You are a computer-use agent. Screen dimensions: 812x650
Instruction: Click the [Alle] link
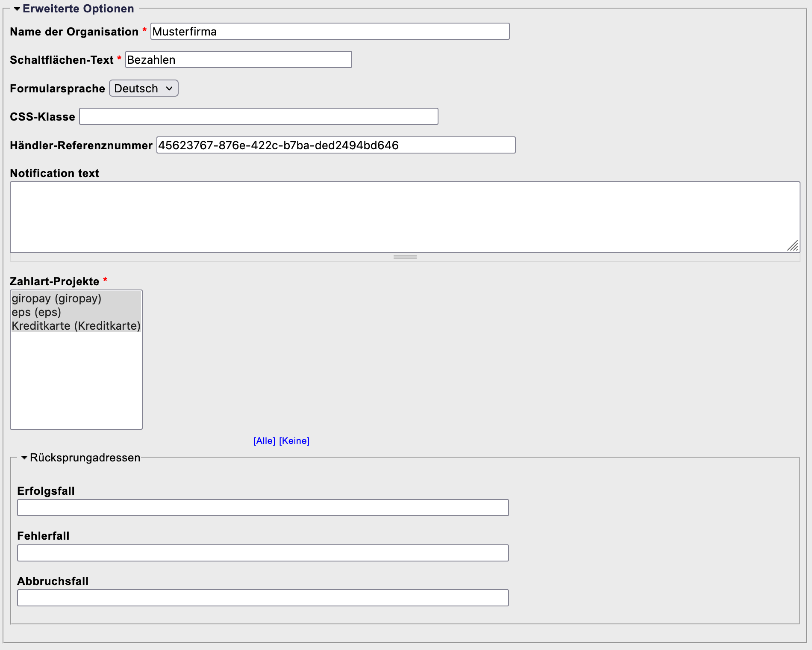(x=264, y=441)
